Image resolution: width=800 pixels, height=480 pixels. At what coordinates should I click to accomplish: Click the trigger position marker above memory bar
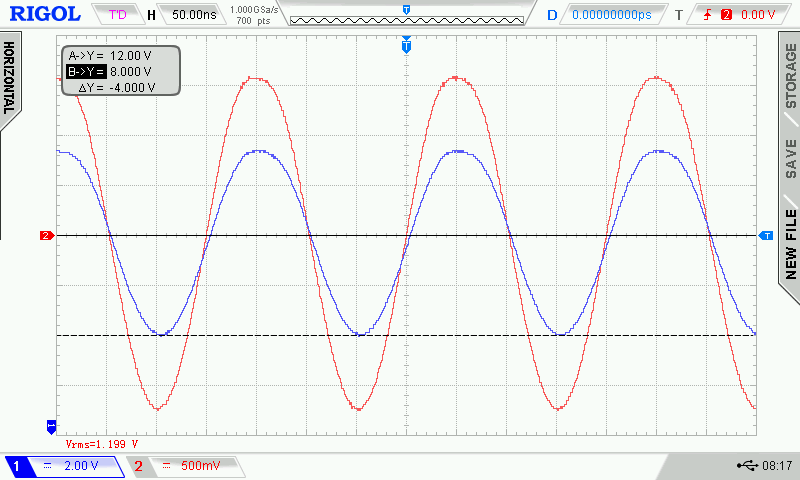pyautogui.click(x=407, y=10)
